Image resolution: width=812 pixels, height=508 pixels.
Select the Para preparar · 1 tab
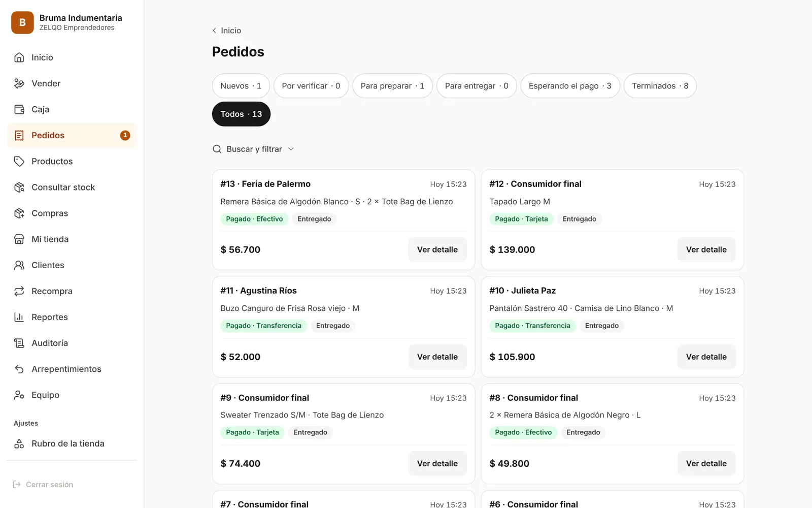pos(392,86)
